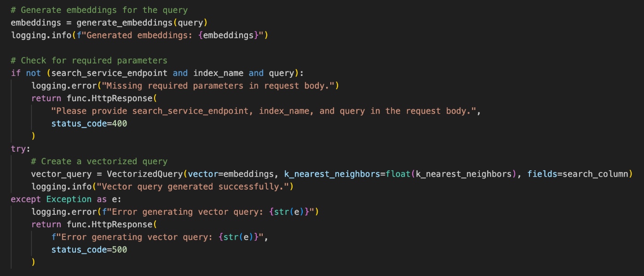Image resolution: width=644 pixels, height=276 pixels.
Task: Click the "# Generate embeddings for the query" comment
Action: point(99,10)
